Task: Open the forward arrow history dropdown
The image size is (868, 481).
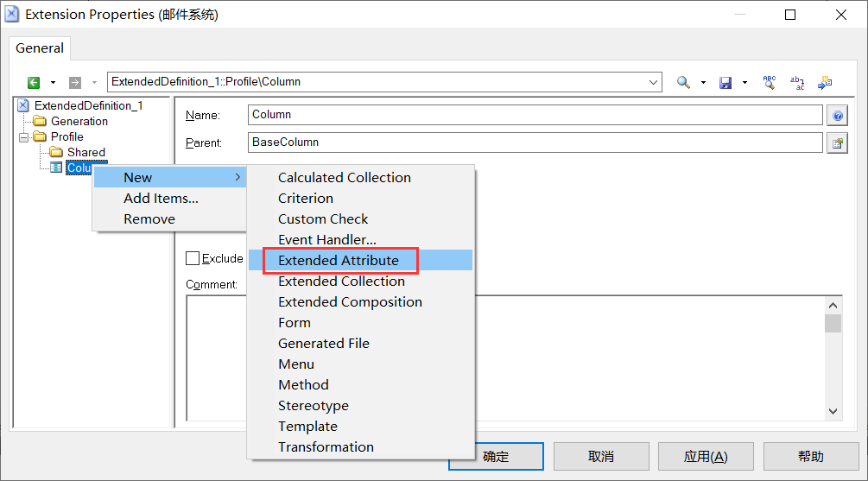Action: [95, 83]
